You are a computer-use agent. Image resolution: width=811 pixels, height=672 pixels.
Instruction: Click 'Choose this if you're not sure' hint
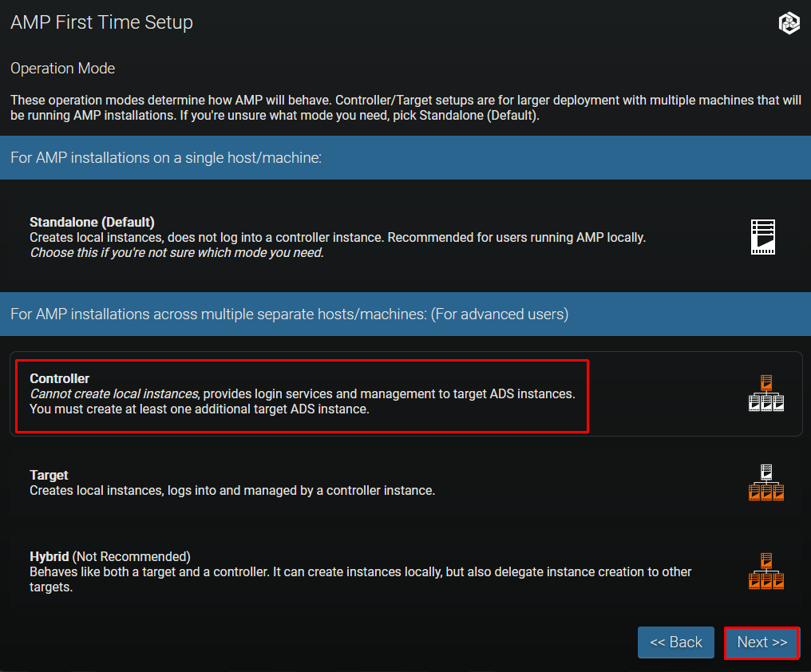point(176,253)
